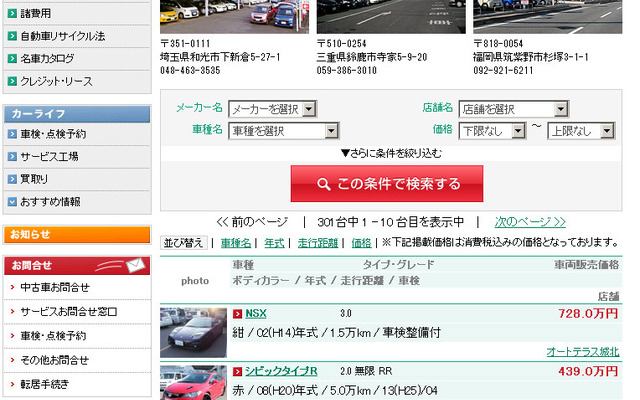Screen dimensions: 640x400
Task: Click store photo above 福岡県筑紫野市 address
Action: coord(548,17)
